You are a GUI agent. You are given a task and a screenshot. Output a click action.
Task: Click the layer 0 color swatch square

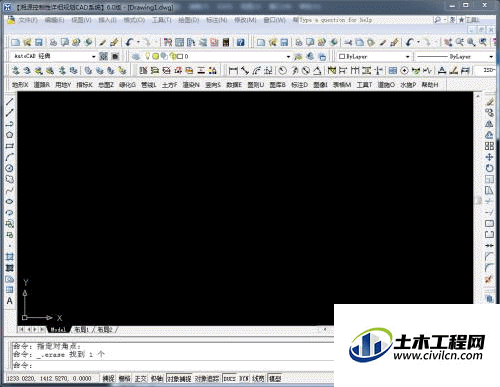tap(180, 57)
